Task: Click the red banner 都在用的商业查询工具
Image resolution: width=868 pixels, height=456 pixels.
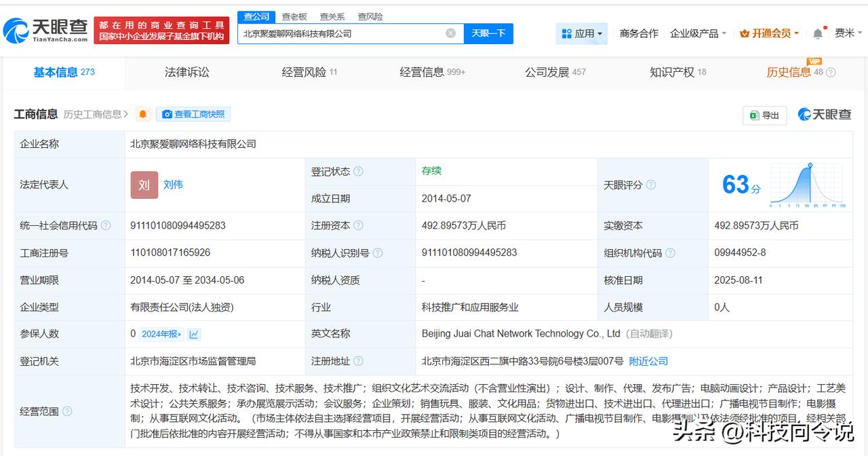Action: pos(161,31)
